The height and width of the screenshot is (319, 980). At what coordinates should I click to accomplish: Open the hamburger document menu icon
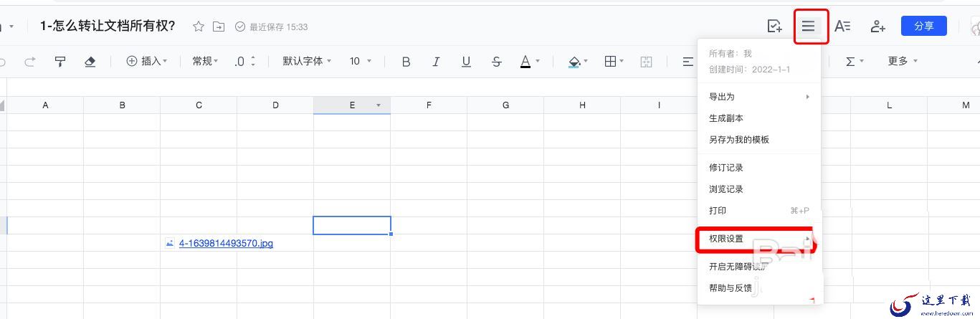[808, 27]
